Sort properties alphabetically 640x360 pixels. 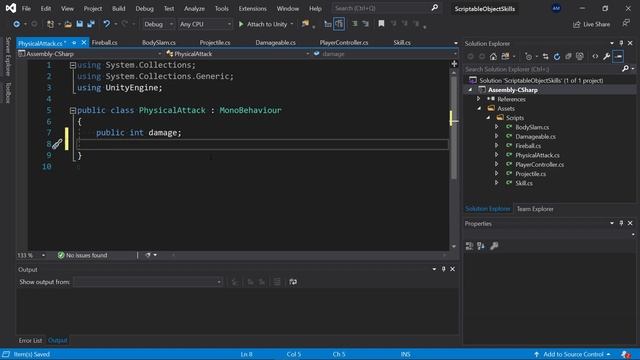[x=481, y=246]
